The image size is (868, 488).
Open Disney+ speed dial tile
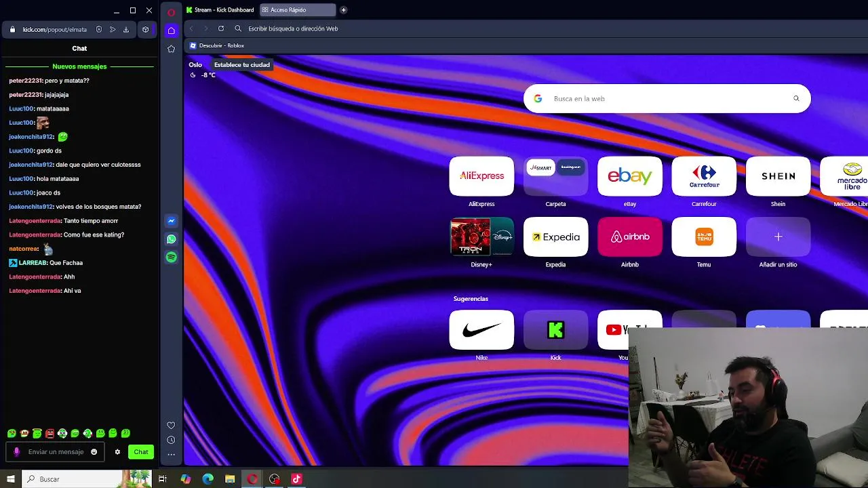point(481,237)
